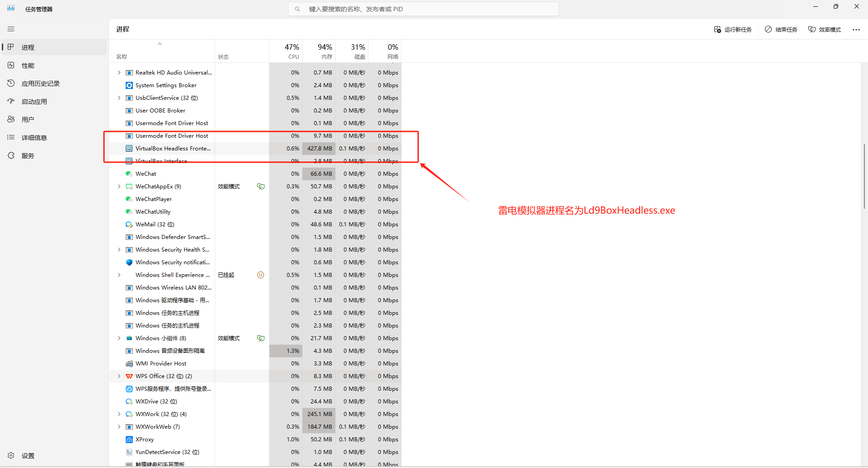Select the WeChat row name
Screen dimensions: 868x468
pyautogui.click(x=146, y=174)
